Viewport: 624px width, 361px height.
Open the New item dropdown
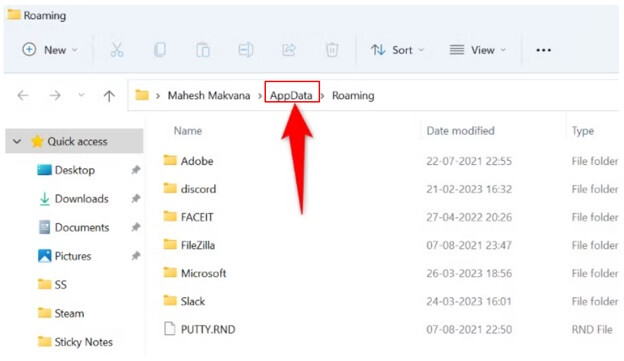pyautogui.click(x=50, y=50)
